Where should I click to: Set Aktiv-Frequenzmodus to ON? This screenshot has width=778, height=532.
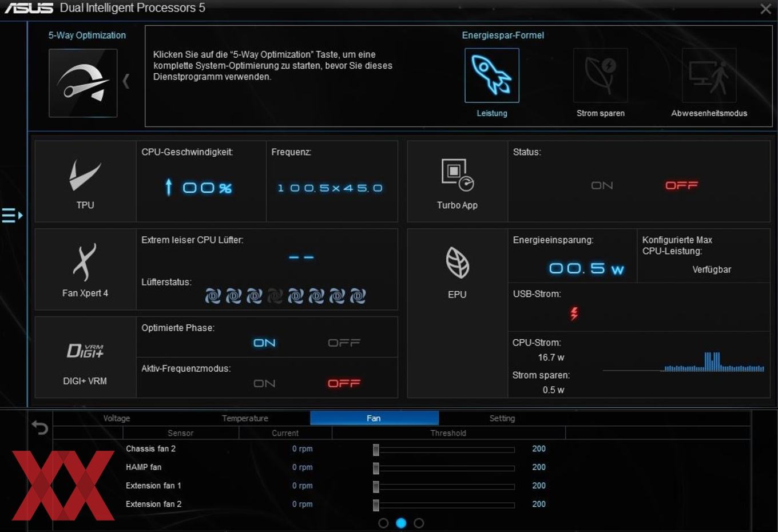(264, 383)
